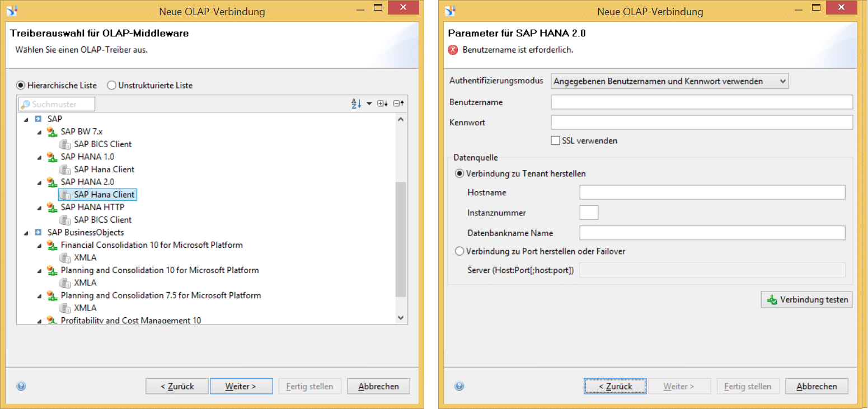This screenshot has width=868, height=409.
Task: Click into the Datenbankname Name field
Action: (x=712, y=233)
